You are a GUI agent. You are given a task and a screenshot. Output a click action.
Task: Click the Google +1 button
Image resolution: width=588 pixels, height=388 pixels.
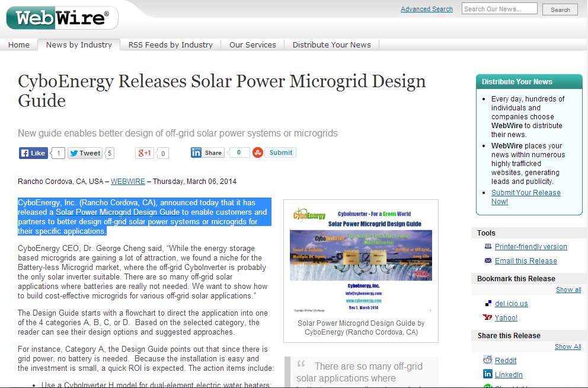pos(145,153)
